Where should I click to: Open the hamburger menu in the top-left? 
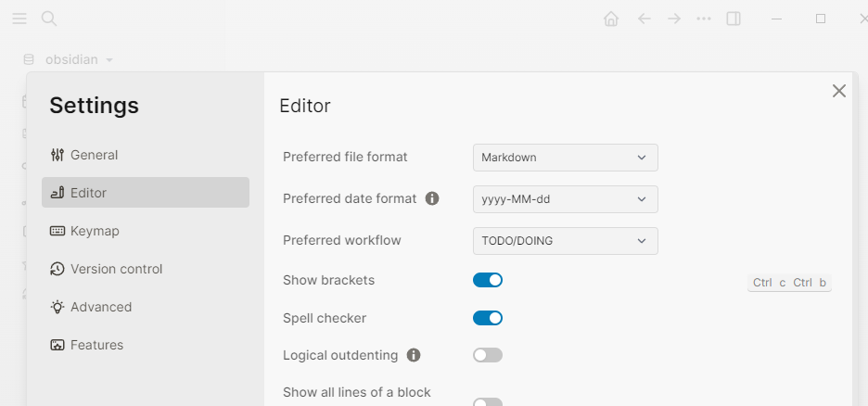click(x=19, y=19)
